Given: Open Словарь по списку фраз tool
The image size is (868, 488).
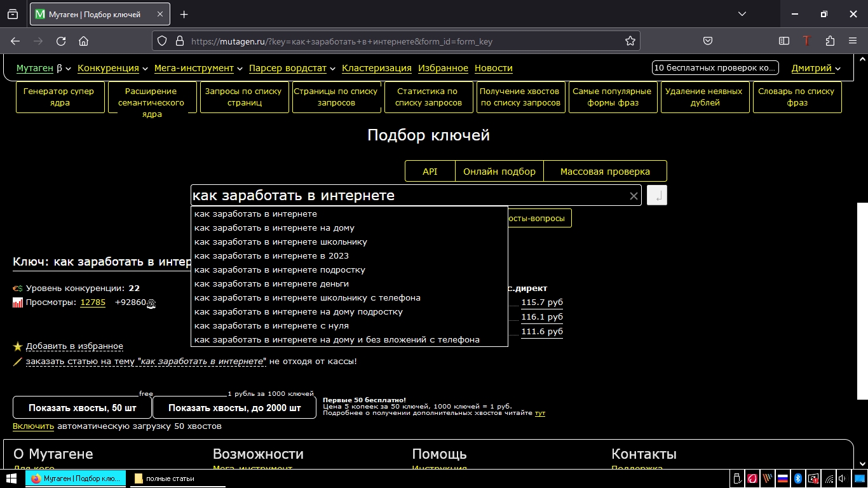Looking at the screenshot, I should point(796,97).
